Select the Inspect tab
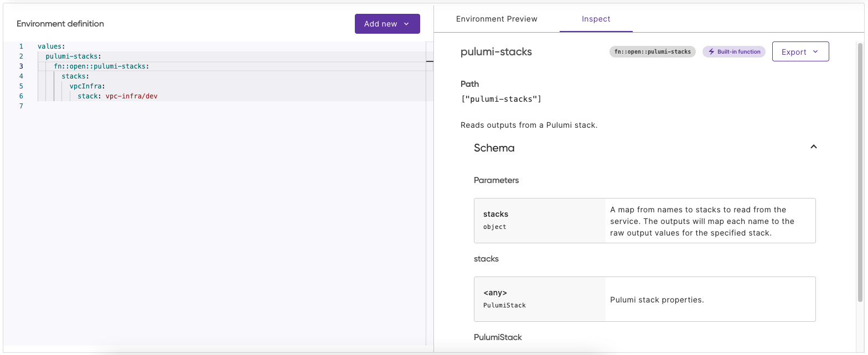868x355 pixels. pos(596,19)
